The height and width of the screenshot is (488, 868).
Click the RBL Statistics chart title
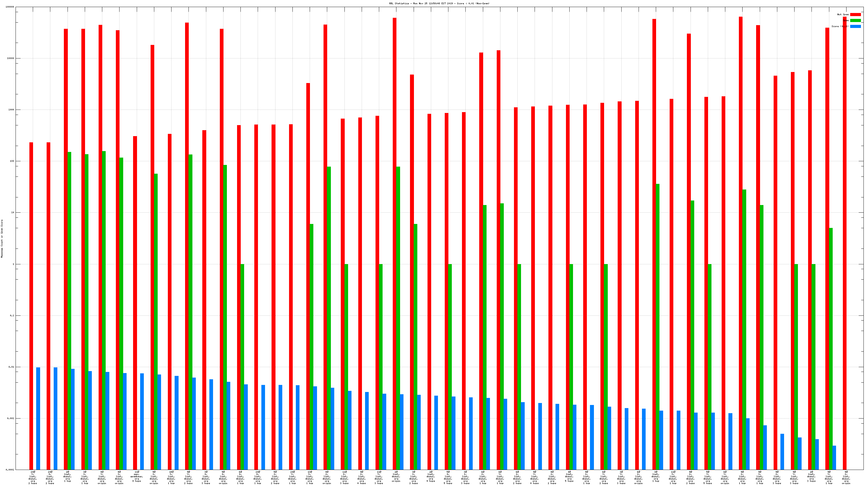pyautogui.click(x=439, y=3)
